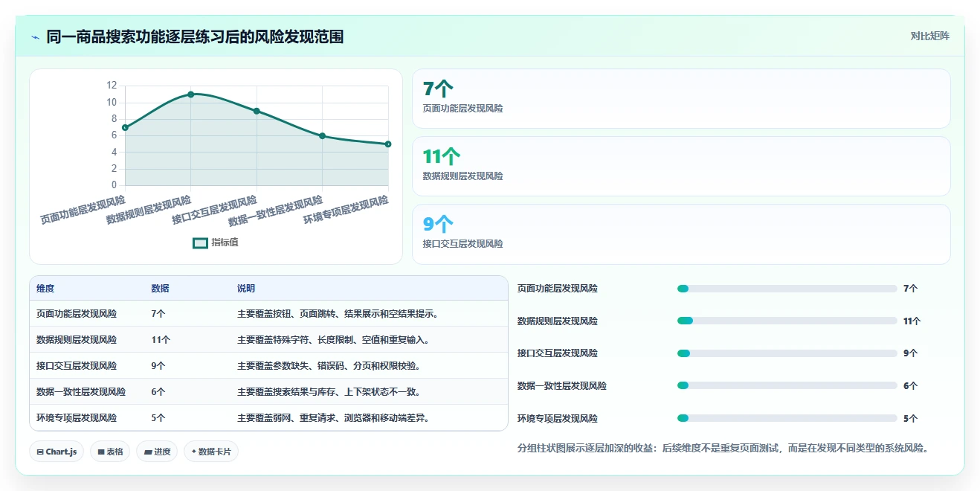The width and height of the screenshot is (980, 491).
Task: Click 数据规则层发现风险 caption under 11个 card
Action: click(463, 176)
